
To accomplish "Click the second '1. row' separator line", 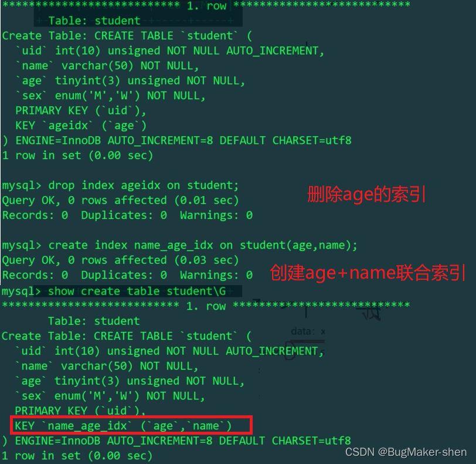I will [x=206, y=306].
